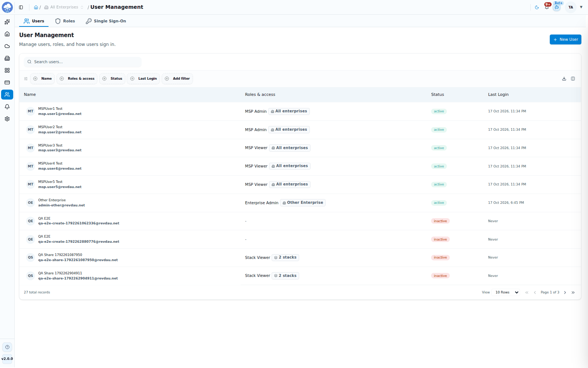Open the help question mark icon
Image resolution: width=588 pixels, height=368 pixels.
pyautogui.click(x=7, y=347)
